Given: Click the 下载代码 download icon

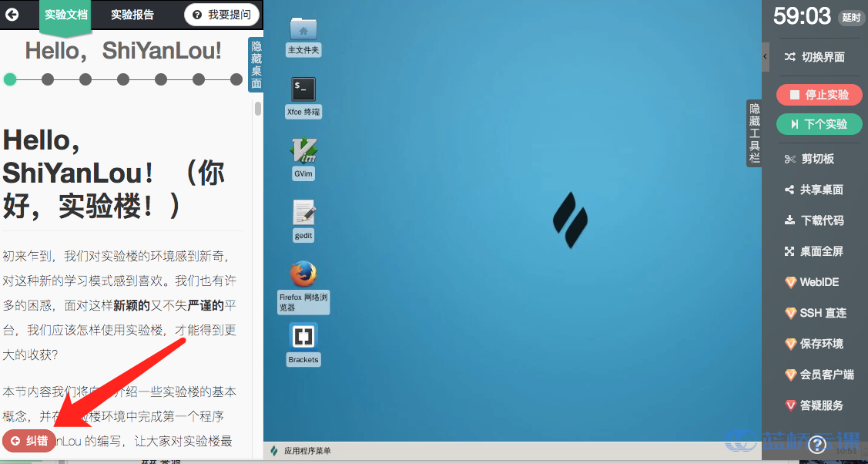Looking at the screenshot, I should click(790, 220).
